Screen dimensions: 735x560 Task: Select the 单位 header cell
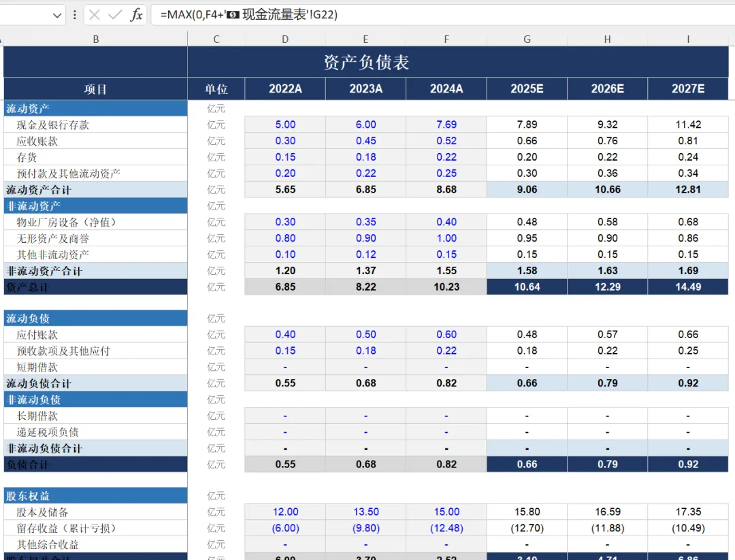(x=216, y=89)
